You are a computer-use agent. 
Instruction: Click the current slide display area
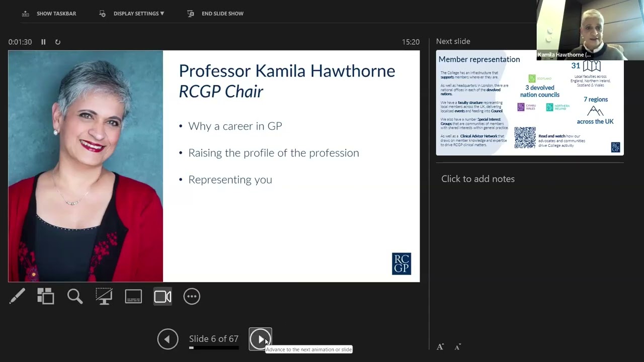tap(214, 166)
